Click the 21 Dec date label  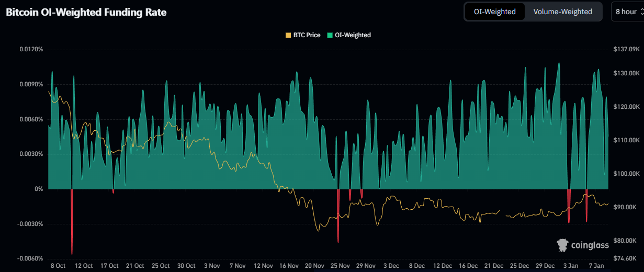[x=494, y=266]
